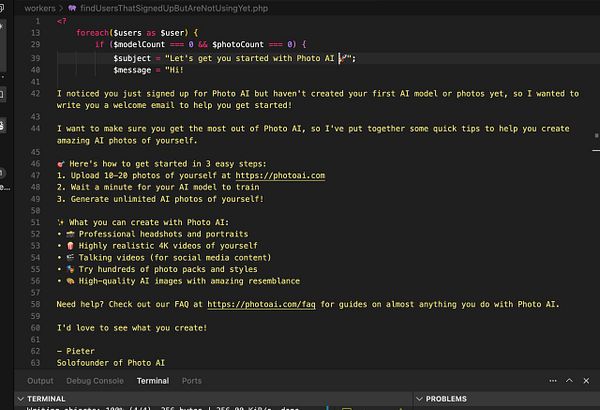Click the PHP elephant file icon in the breadcrumb
600x410 pixels.
tap(72, 8)
